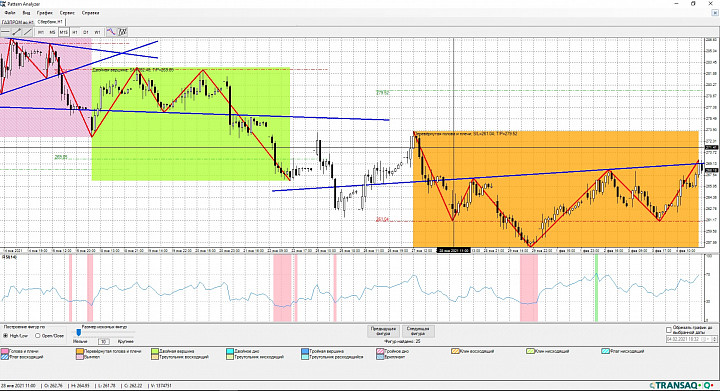Screen dimensions: 720x391
Task: Click the status bar H: 264.85 value
Action: (79, 386)
